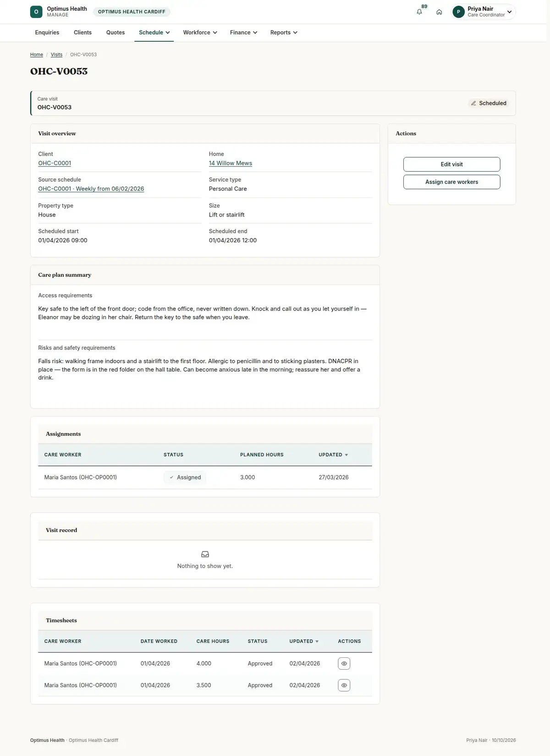This screenshot has width=550, height=756.
Task: Click the inbox icon in Visit record
Action: click(205, 554)
